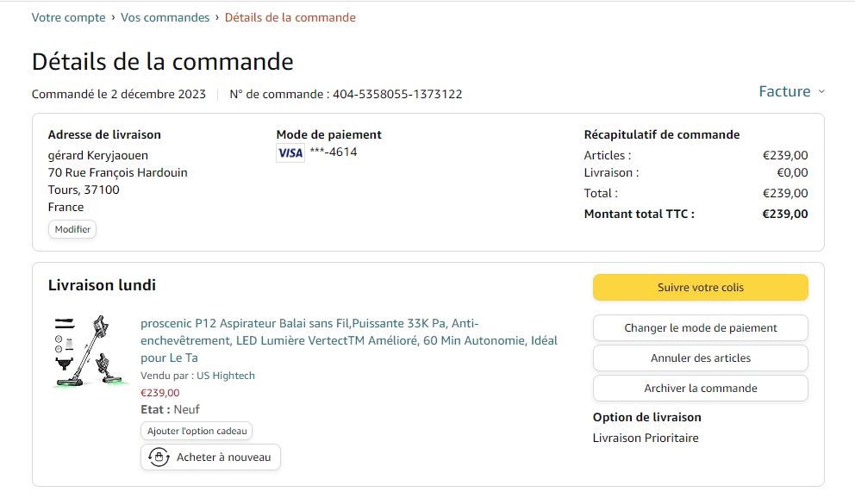Navigate to Vos commandes breadcrumb

pyautogui.click(x=165, y=17)
